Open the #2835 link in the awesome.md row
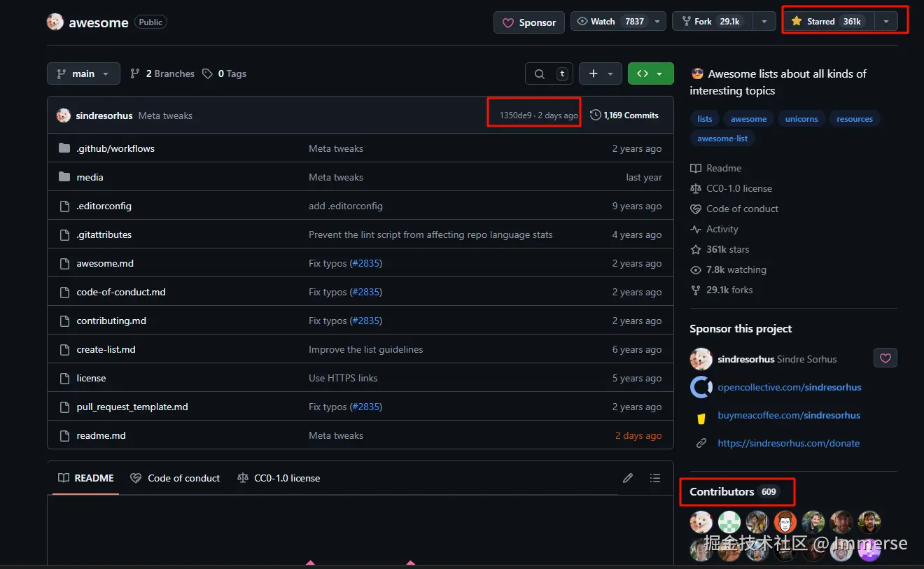Viewport: 924px width, 569px height. 366,263
